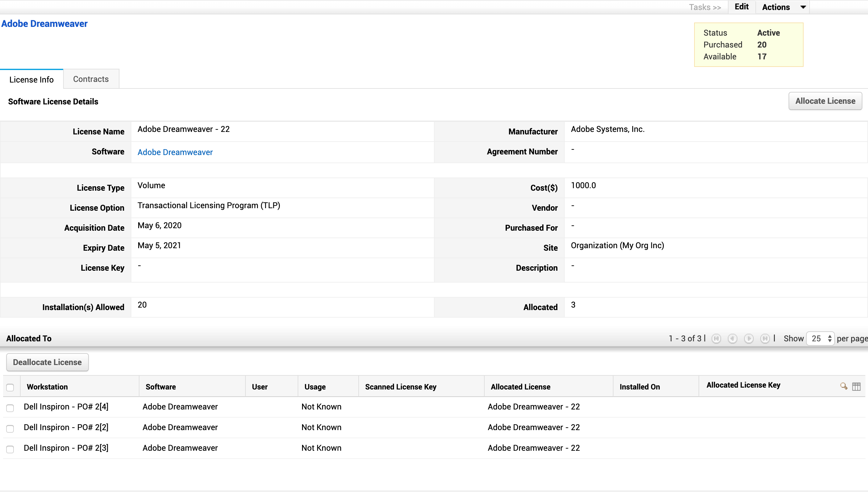The width and height of the screenshot is (868, 492).
Task: Open the column chooser grid icon
Action: coord(856,386)
